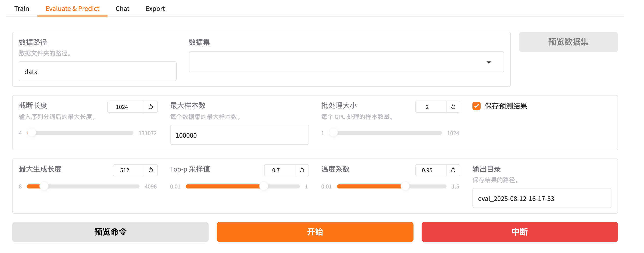Switch to the Chat tab
The image size is (644, 253).
coord(122,8)
